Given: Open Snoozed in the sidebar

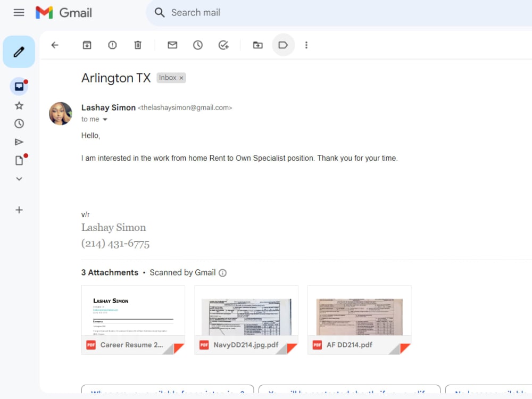Looking at the screenshot, I should click(19, 123).
